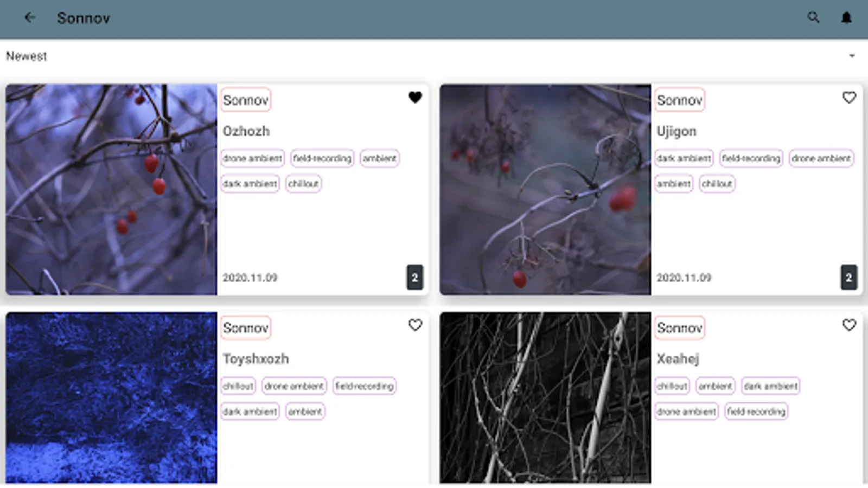The height and width of the screenshot is (488, 868).
Task: Select drone ambient tag on Ujigon
Action: pyautogui.click(x=821, y=158)
